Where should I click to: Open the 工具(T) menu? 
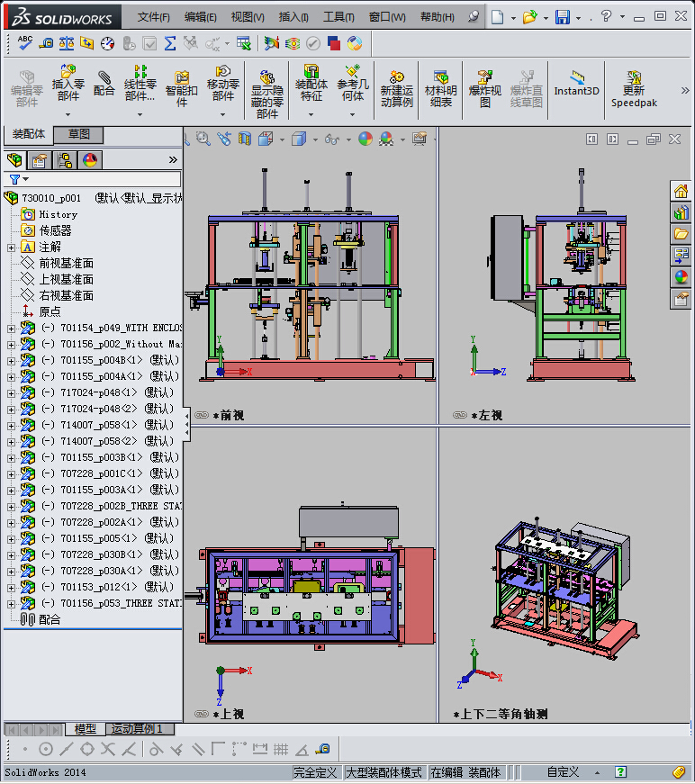(x=338, y=17)
